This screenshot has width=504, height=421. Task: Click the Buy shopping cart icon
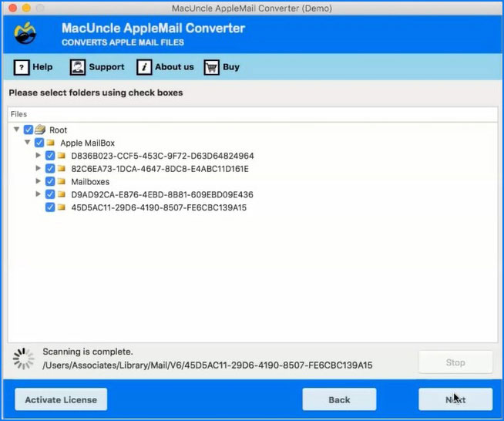(x=211, y=67)
